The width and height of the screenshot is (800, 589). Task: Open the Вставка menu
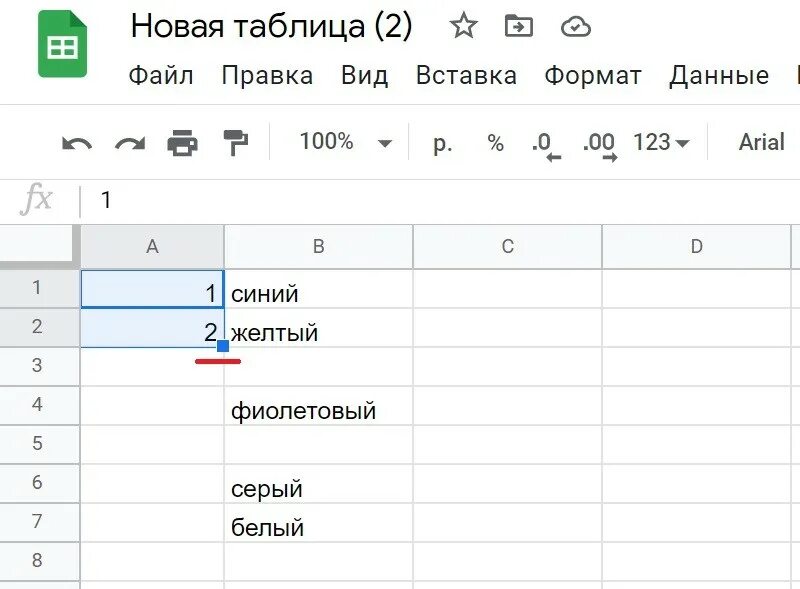[x=466, y=76]
